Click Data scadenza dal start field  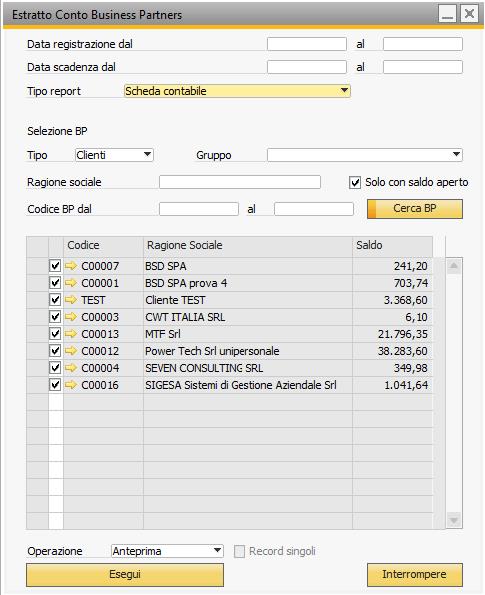[x=307, y=67]
